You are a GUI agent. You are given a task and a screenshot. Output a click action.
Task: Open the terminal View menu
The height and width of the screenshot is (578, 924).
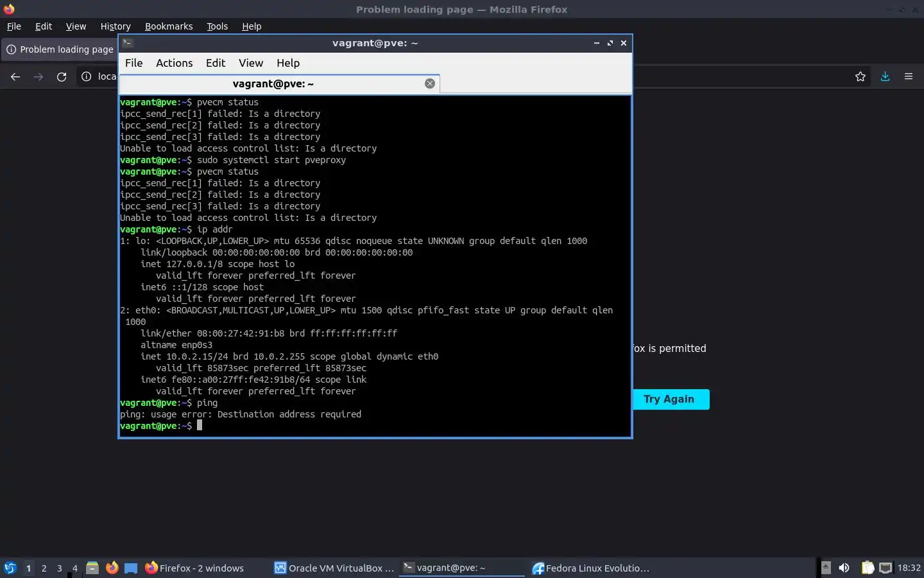tap(251, 63)
